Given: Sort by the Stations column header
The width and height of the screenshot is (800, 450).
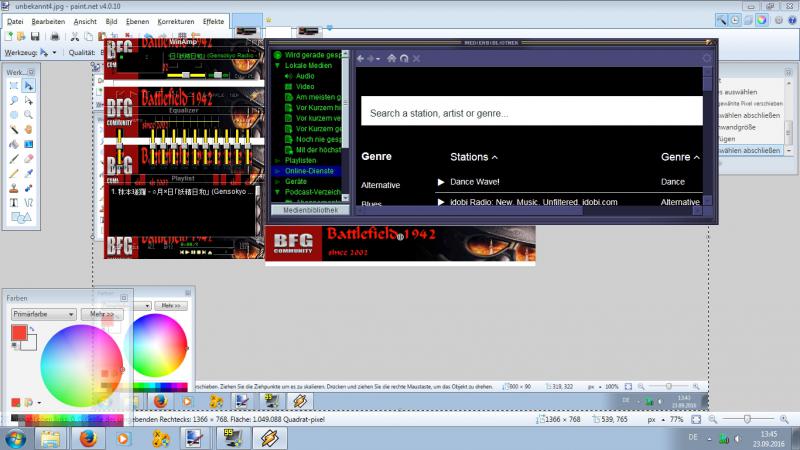Looking at the screenshot, I should [473, 157].
